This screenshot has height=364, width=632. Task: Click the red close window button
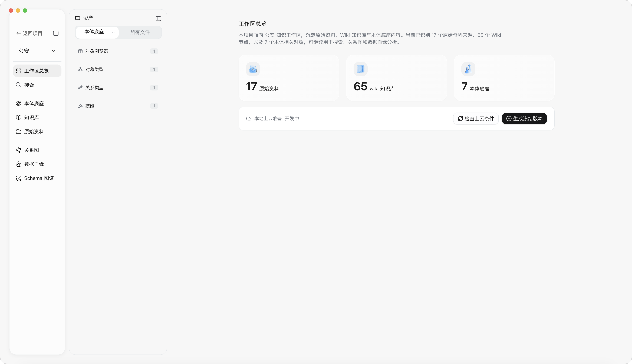(x=11, y=11)
